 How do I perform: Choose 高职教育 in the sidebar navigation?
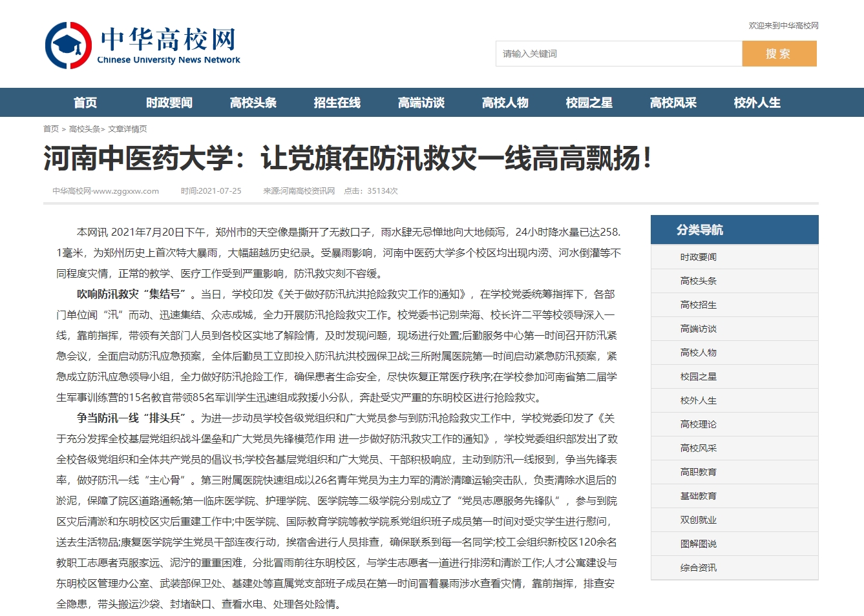[698, 472]
